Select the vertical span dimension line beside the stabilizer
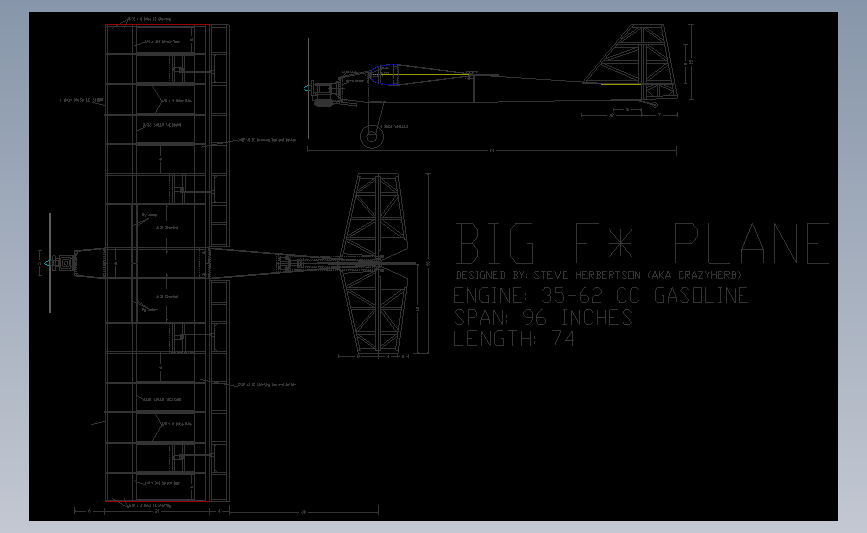This screenshot has width=867, height=533. [x=427, y=264]
